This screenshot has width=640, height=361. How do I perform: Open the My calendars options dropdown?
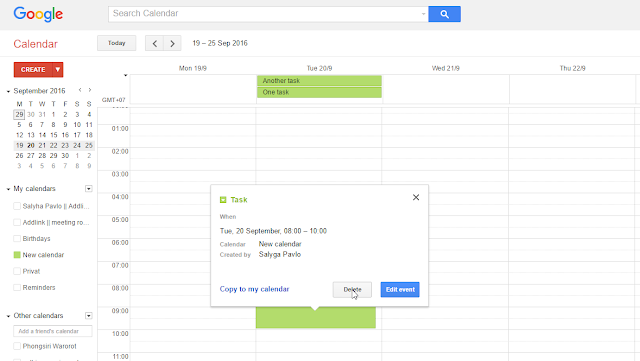click(x=89, y=189)
